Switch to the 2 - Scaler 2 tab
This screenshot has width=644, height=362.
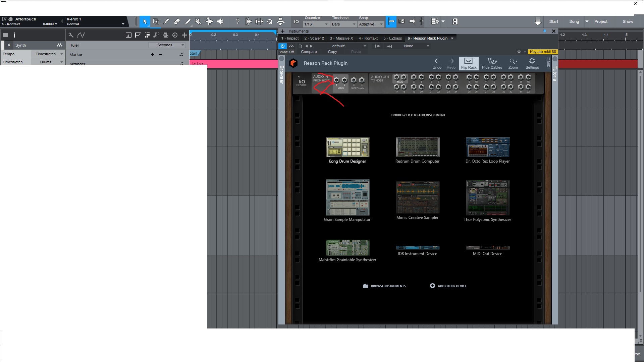click(314, 38)
